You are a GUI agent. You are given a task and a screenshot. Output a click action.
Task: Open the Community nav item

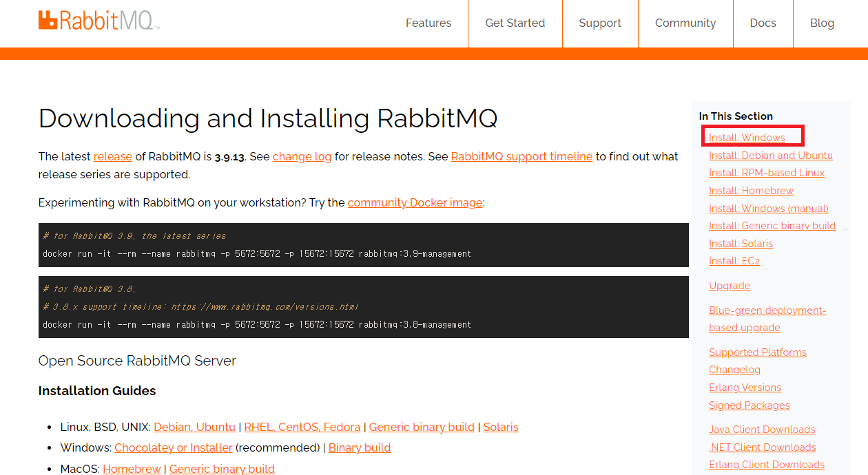pyautogui.click(x=685, y=23)
